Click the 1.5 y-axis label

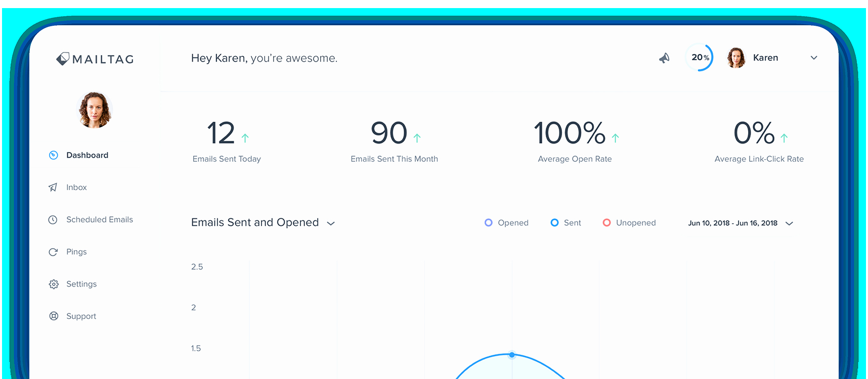coord(196,349)
